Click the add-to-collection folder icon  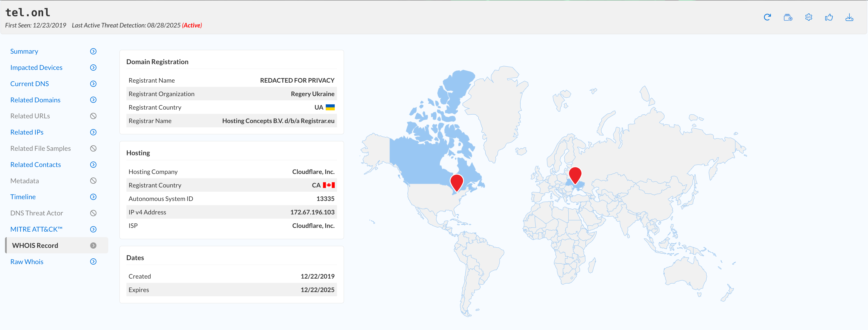click(788, 17)
